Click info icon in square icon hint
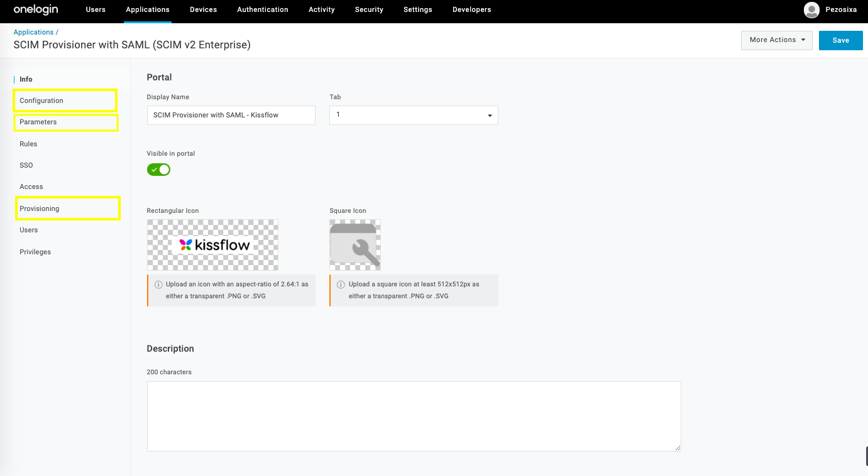 pyautogui.click(x=341, y=284)
